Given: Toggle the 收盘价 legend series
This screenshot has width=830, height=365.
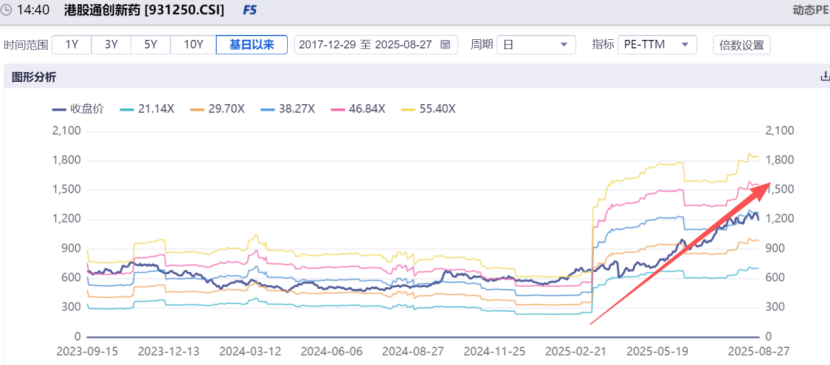Looking at the screenshot, I should 78,109.
